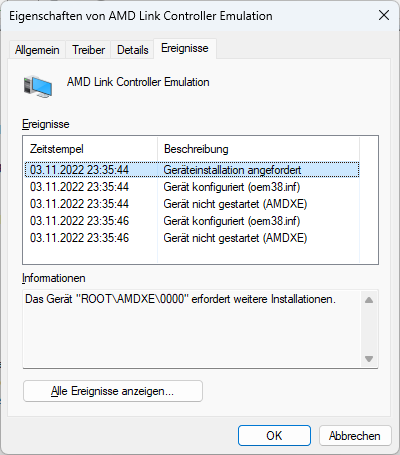400x455 pixels.
Task: Open the Details tab
Action: pos(132,50)
